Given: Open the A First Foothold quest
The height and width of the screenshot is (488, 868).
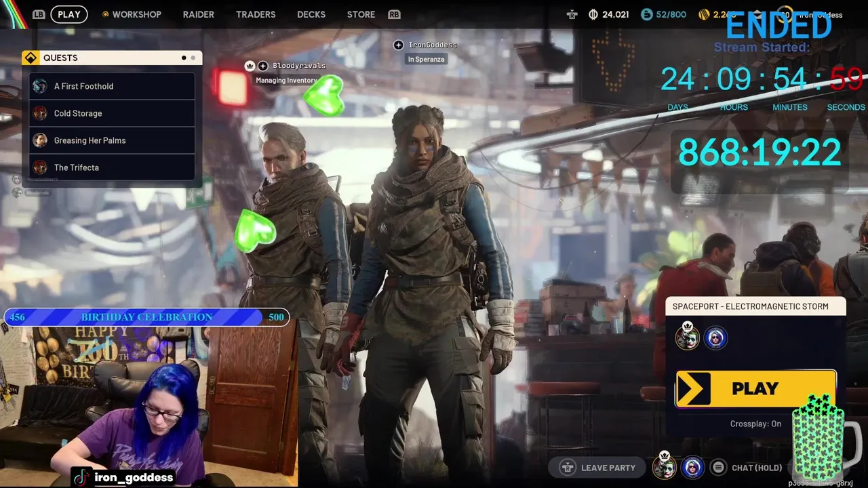Looking at the screenshot, I should click(x=112, y=86).
